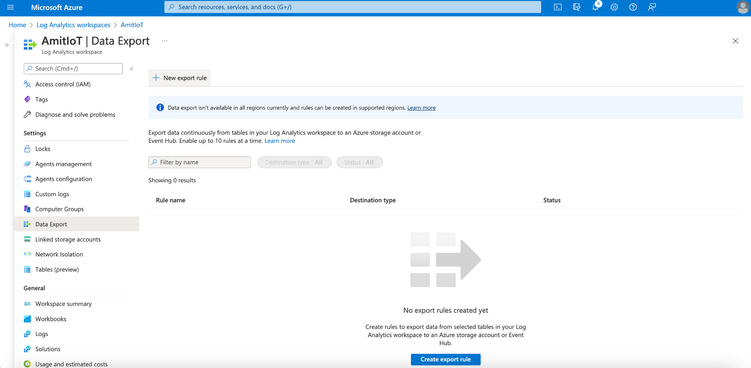Open the Status : All filter
Screen dimensions: 751x368
360,162
